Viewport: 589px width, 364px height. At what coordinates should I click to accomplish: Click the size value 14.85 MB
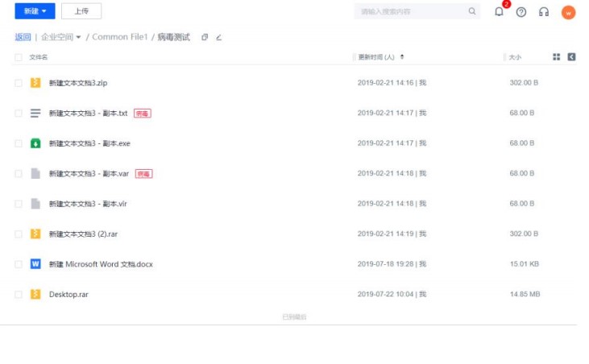coord(525,294)
